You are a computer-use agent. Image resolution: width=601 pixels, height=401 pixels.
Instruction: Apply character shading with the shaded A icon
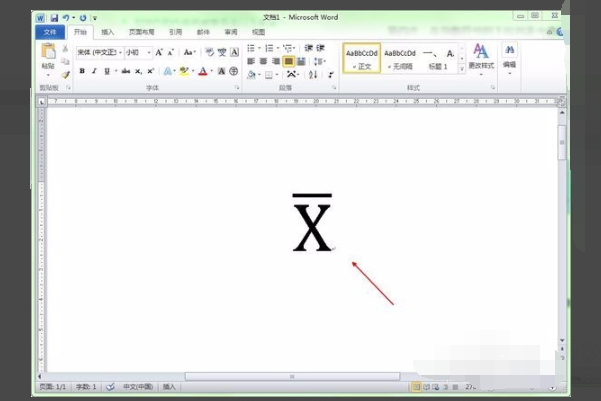click(221, 71)
